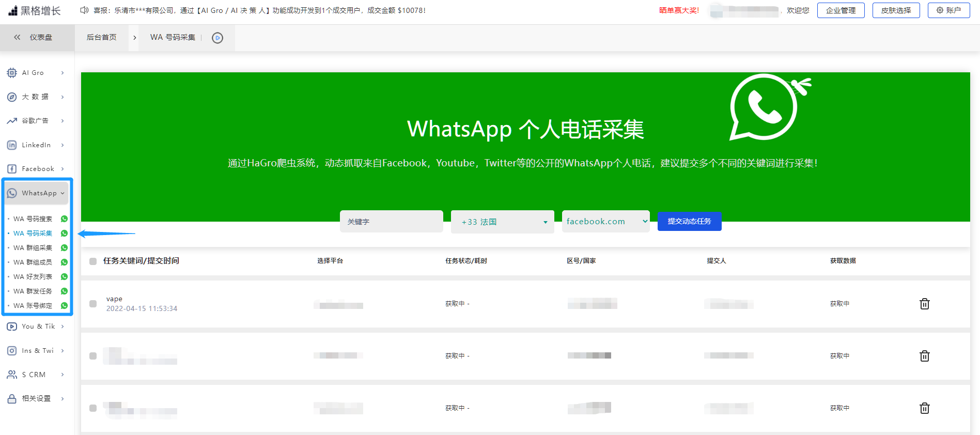Viewport: 980px width, 435px height.
Task: Open the LinkedIn sidebar section
Action: tap(36, 145)
